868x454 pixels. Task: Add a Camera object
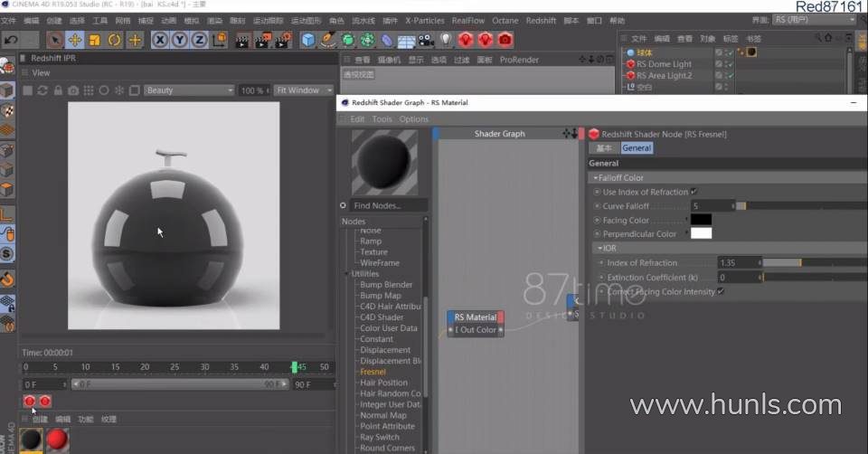tap(426, 40)
